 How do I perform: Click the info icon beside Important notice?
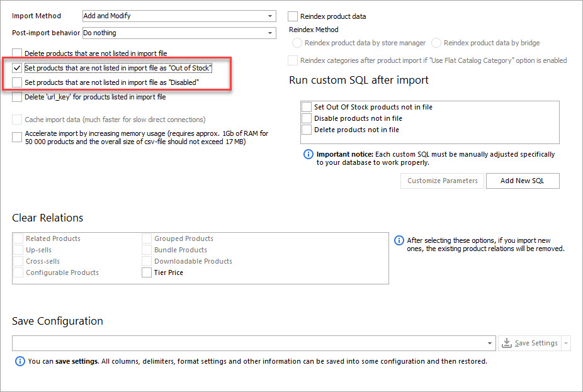(308, 154)
